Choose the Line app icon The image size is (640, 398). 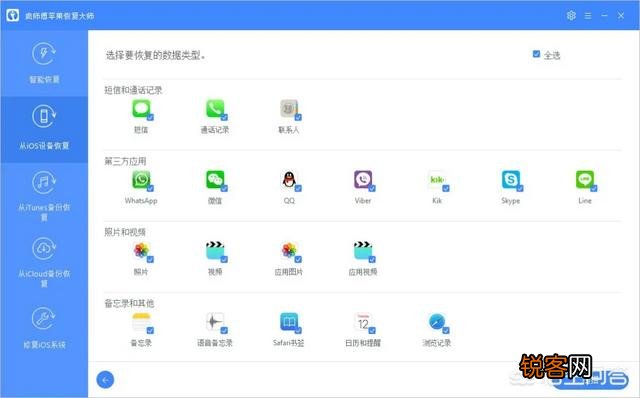(585, 180)
